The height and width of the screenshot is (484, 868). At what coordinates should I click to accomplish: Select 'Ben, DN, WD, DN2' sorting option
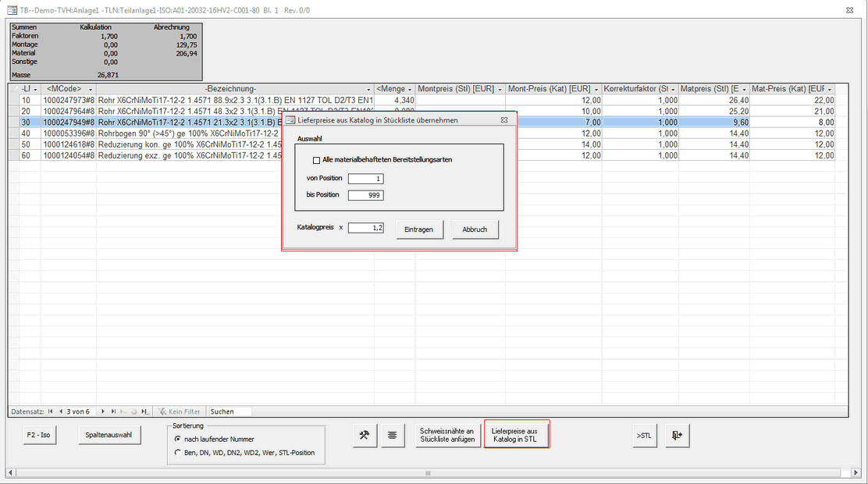click(x=178, y=453)
